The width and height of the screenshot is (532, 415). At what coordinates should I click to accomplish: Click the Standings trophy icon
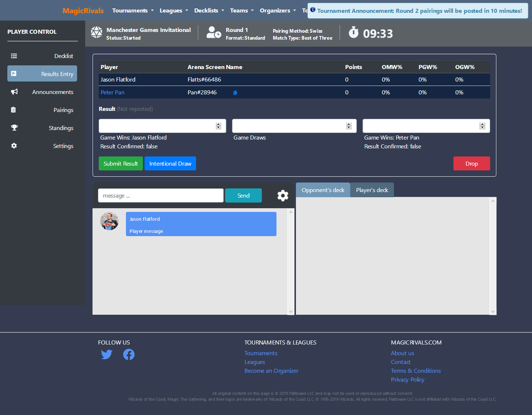(x=14, y=128)
